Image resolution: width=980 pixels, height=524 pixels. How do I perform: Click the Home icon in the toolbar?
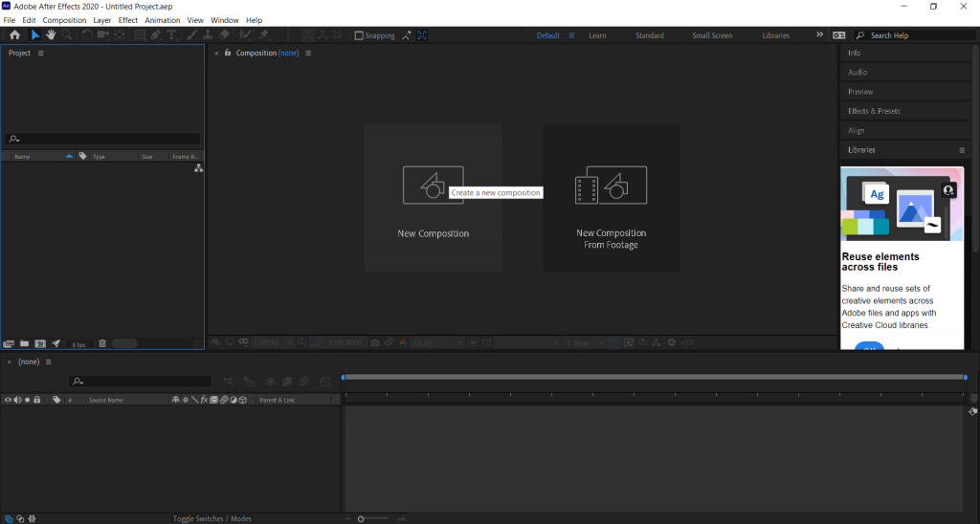coord(14,35)
